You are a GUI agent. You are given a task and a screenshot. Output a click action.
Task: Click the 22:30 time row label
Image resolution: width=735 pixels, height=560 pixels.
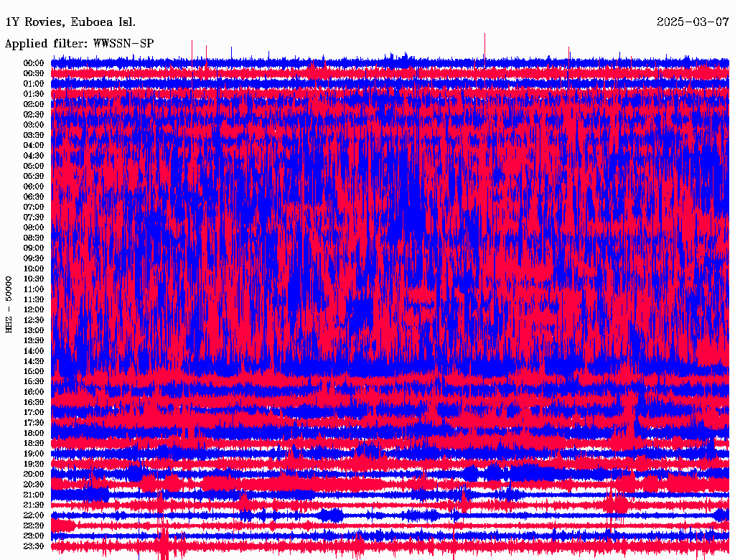(x=34, y=526)
